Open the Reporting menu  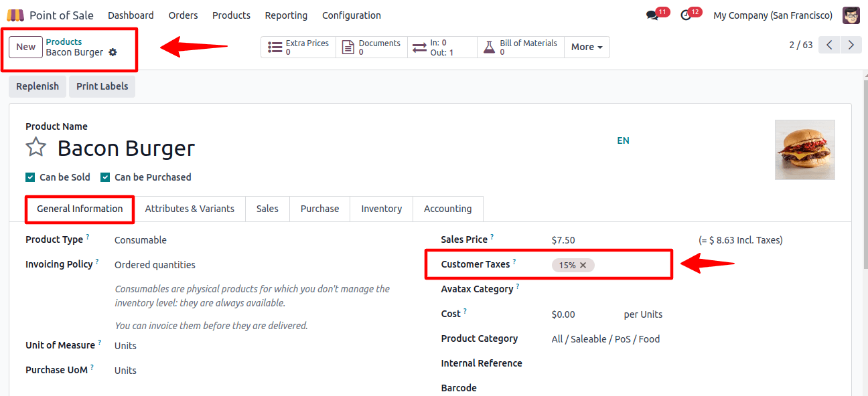[286, 15]
